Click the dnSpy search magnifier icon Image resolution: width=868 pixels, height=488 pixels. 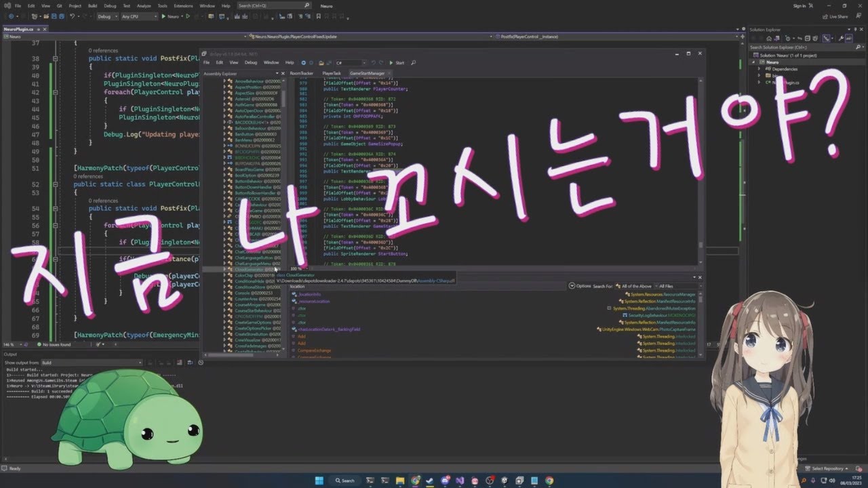tap(414, 62)
